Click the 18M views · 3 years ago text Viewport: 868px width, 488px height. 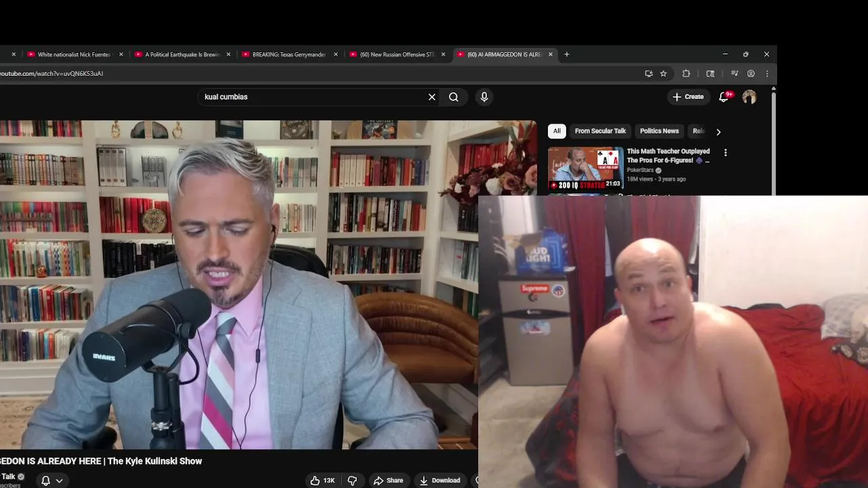656,179
